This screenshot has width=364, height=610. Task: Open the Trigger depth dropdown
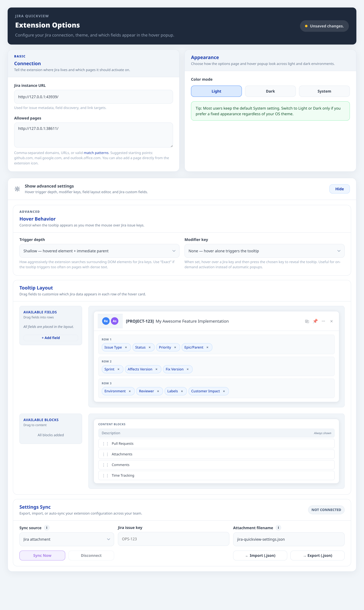pyautogui.click(x=99, y=251)
